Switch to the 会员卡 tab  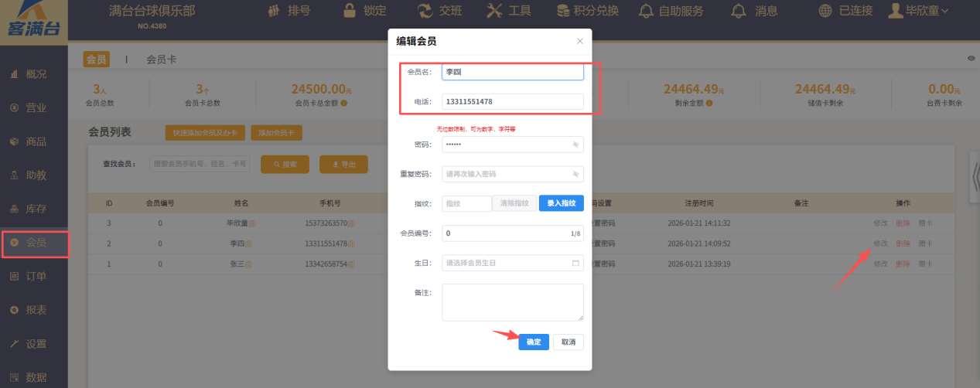click(162, 60)
